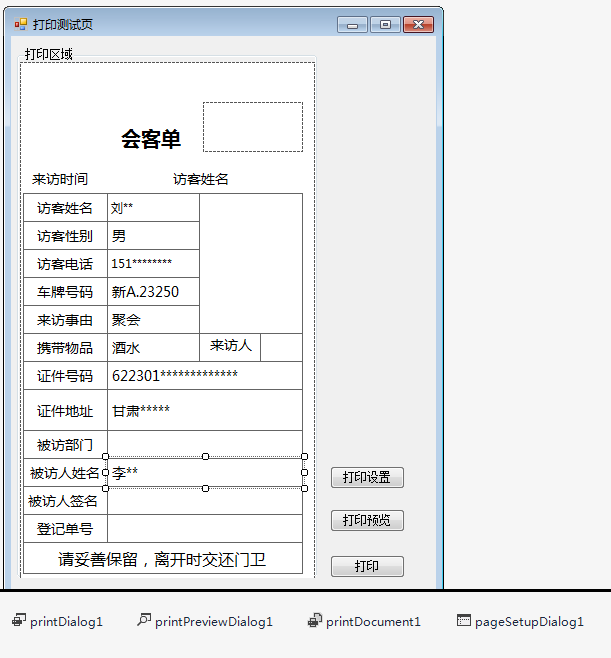Grab the bottom-right resize handle of 李** control
Image resolution: width=611 pixels, height=658 pixels.
click(305, 488)
